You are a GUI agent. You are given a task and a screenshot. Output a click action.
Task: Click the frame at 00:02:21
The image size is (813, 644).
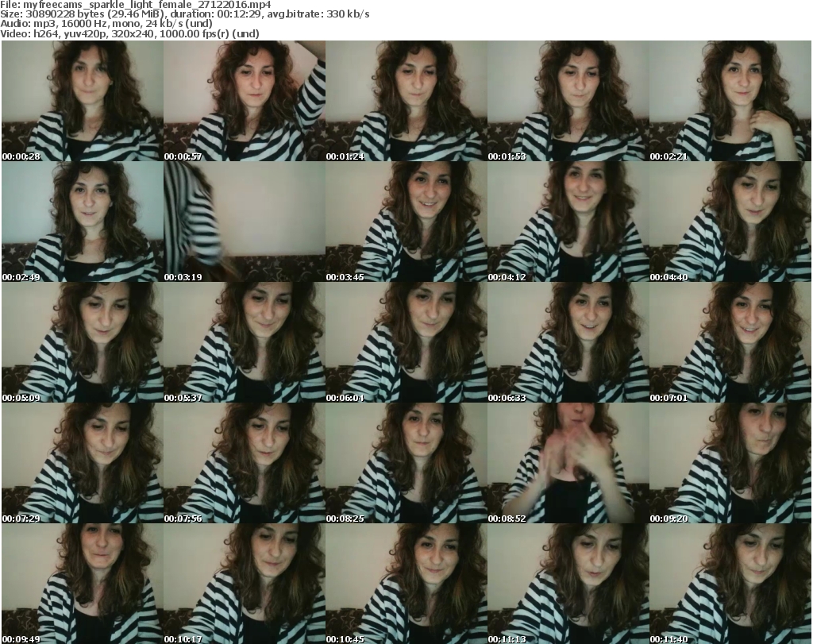pos(730,101)
